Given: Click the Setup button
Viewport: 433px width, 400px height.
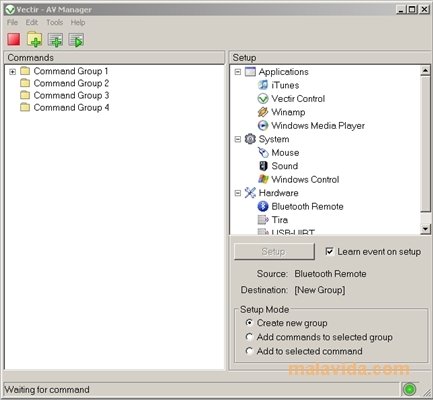Looking at the screenshot, I should [274, 251].
